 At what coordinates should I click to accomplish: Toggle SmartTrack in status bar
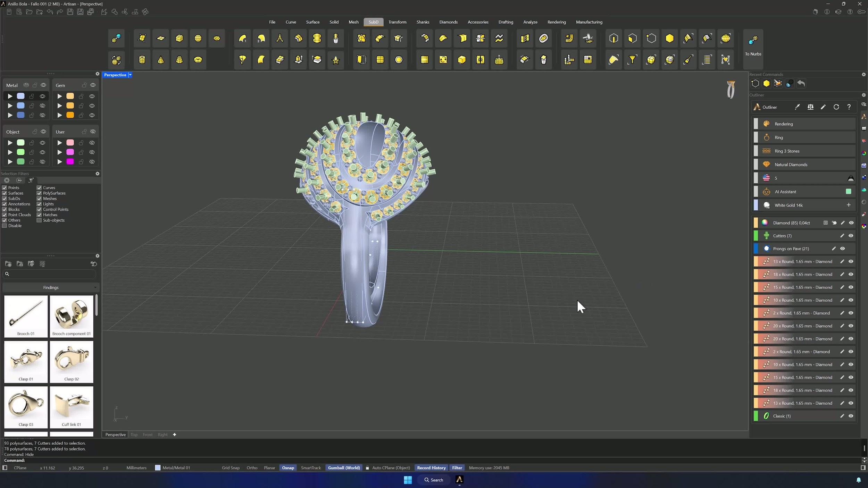(311, 468)
